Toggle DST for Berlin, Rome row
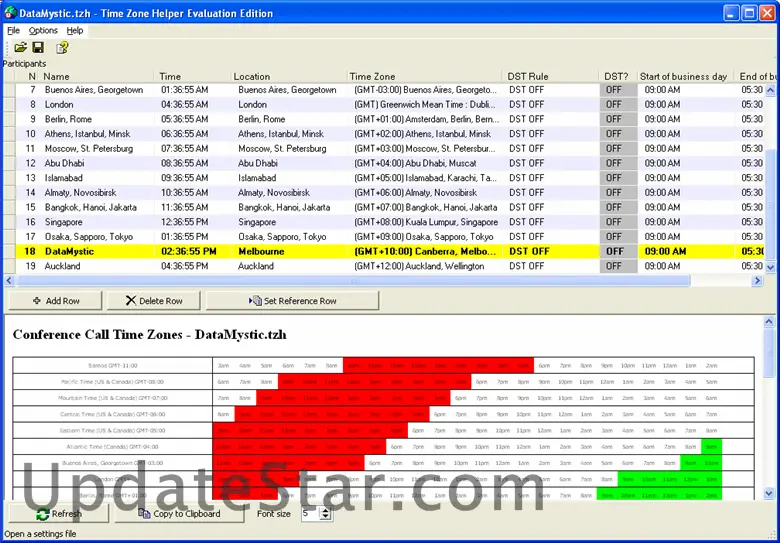The height and width of the screenshot is (543, 780). tap(618, 119)
